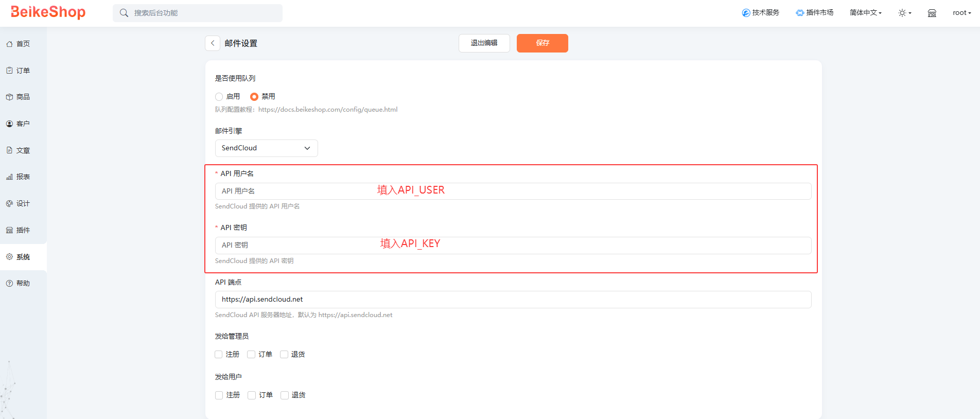Image resolution: width=980 pixels, height=419 pixels.
Task: Open the storefront icon in top bar
Action: point(932,13)
